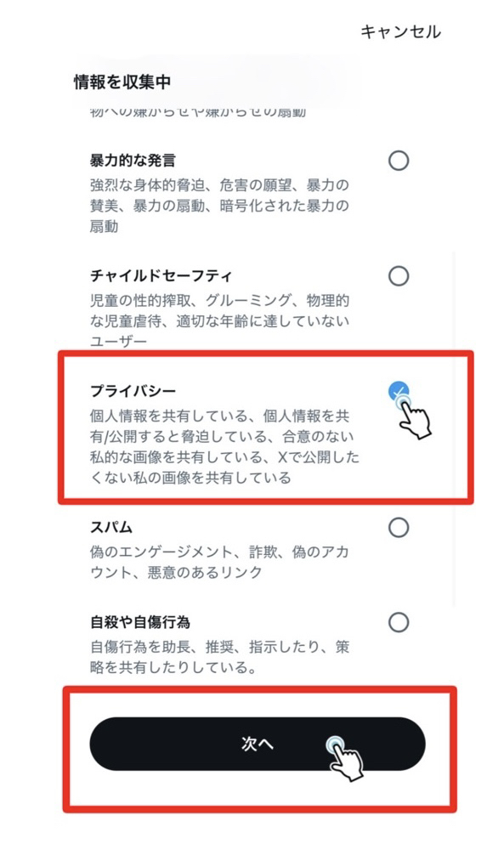Viewport: 504px width, 855px height.
Task: Click the black 次へ button
Action: pos(258,744)
